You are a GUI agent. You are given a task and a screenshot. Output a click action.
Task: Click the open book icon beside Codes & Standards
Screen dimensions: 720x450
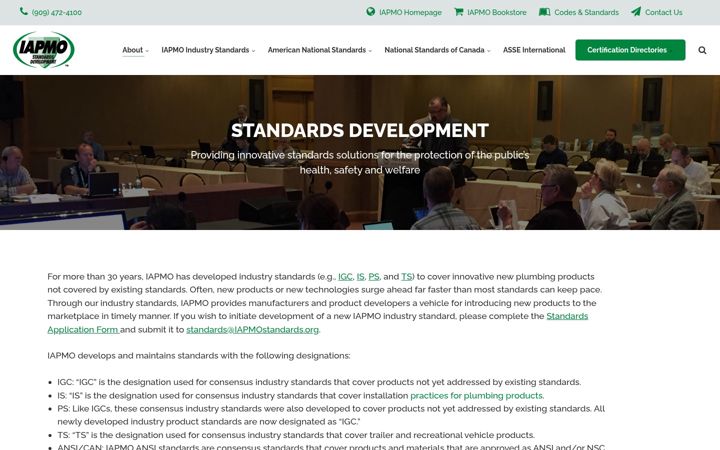[544, 12]
